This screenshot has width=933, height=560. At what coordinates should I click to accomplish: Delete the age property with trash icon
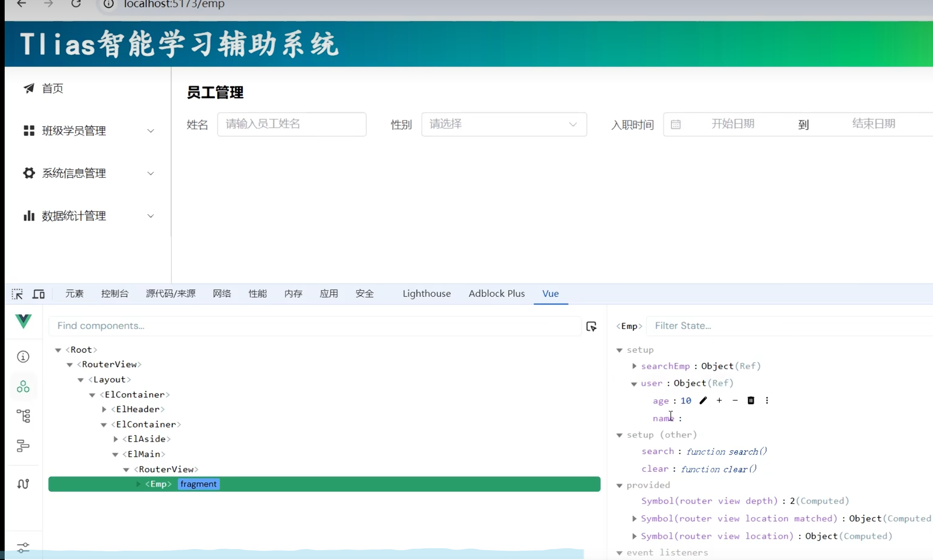(x=751, y=401)
